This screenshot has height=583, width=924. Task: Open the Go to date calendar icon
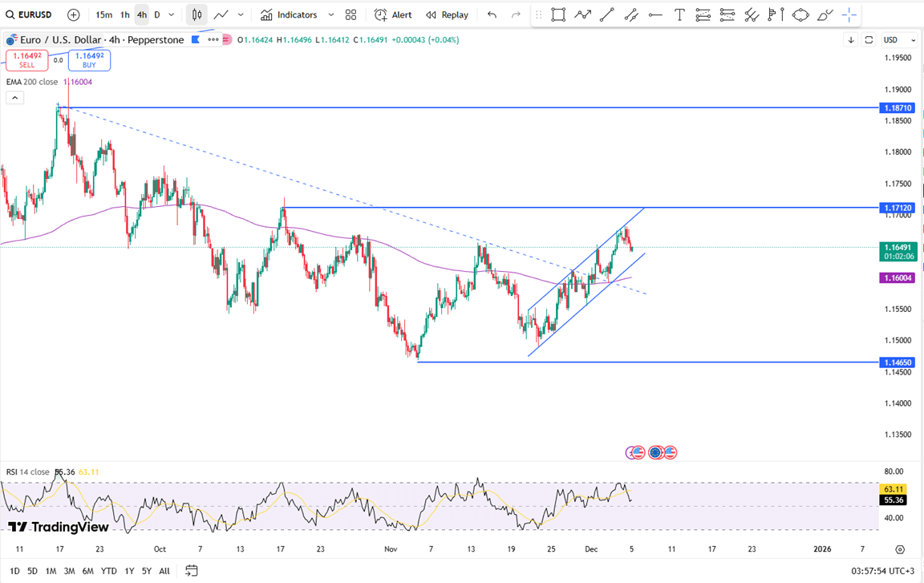coord(191,571)
